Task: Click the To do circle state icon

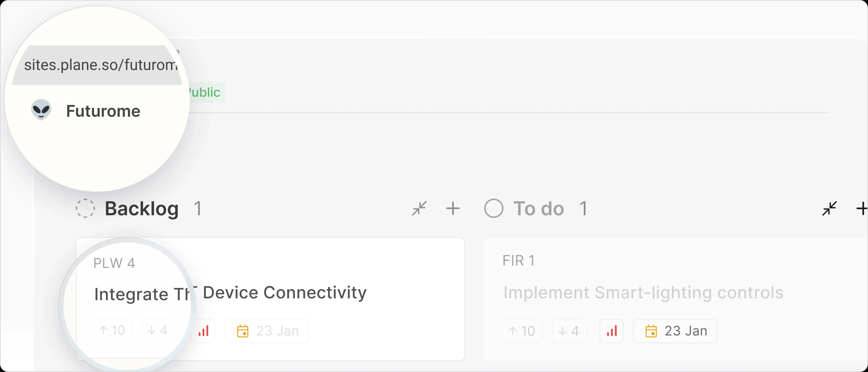Action: point(494,208)
